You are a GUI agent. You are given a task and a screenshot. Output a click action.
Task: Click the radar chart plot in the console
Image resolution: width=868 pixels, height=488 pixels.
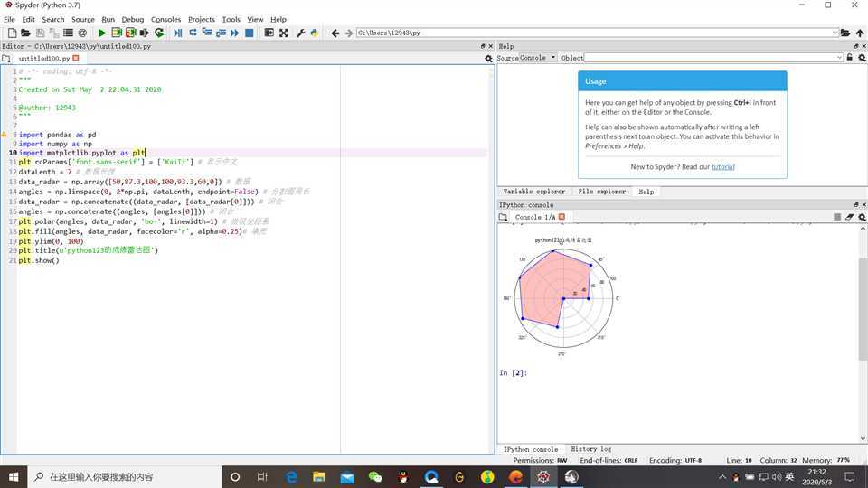563,297
